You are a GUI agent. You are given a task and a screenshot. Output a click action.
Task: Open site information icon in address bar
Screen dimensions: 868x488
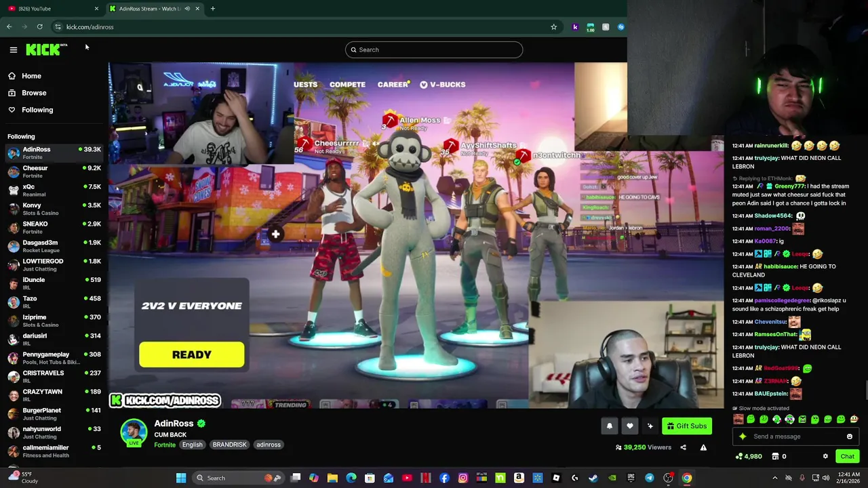(x=58, y=27)
